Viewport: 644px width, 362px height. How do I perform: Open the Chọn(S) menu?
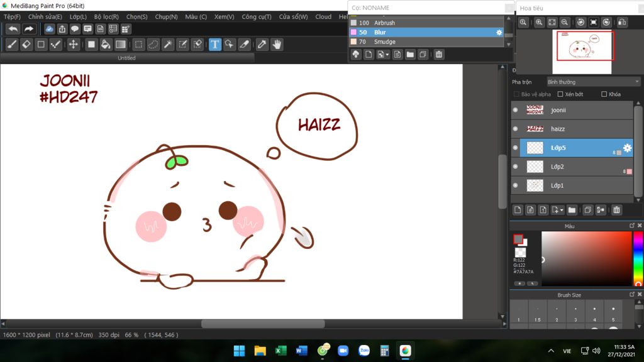click(x=136, y=17)
